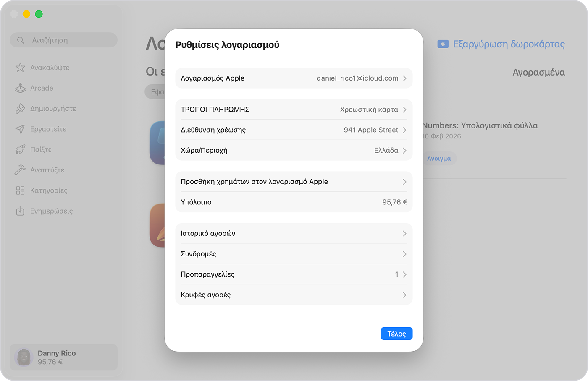
Task: Expand the Διεύθυνση χρέωσης chevron
Action: click(x=404, y=130)
